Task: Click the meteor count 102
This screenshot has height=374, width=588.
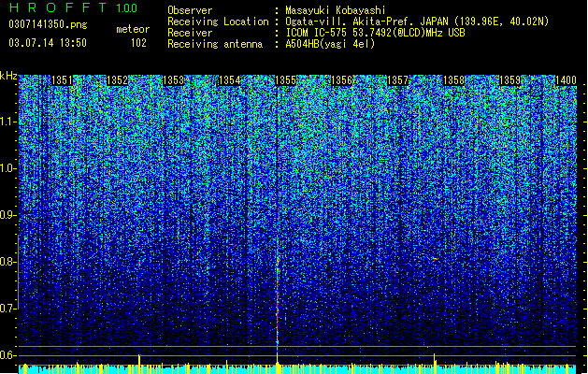Action: click(x=138, y=43)
